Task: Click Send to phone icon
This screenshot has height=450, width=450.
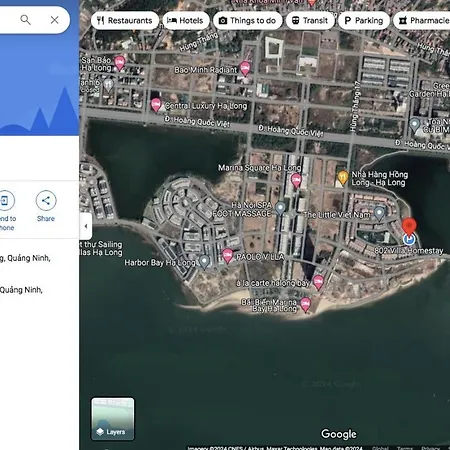Action: coord(6,200)
